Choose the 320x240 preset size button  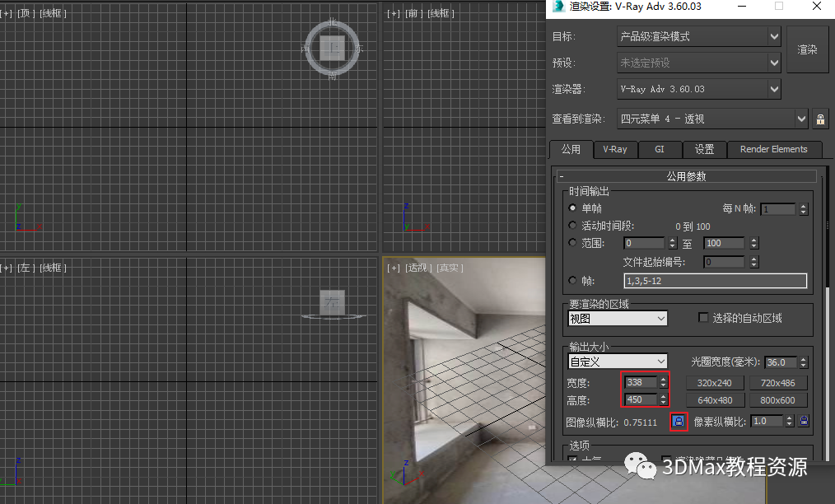click(x=715, y=383)
